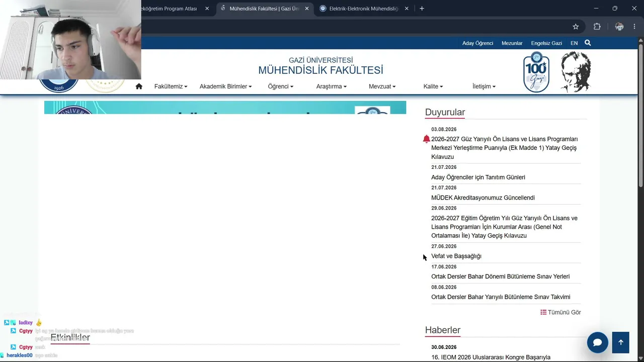Open the Chrome profile avatar
This screenshot has height=362, width=644.
(619, 27)
